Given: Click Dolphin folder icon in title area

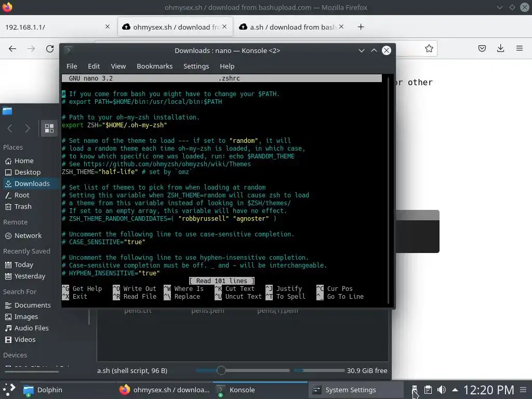Looking at the screenshot, I should pyautogui.click(x=7, y=111).
